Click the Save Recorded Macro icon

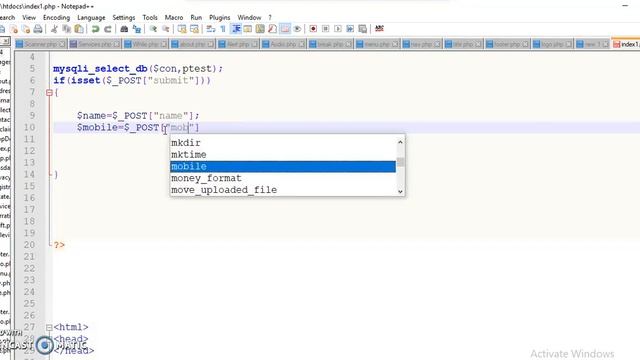[x=362, y=29]
